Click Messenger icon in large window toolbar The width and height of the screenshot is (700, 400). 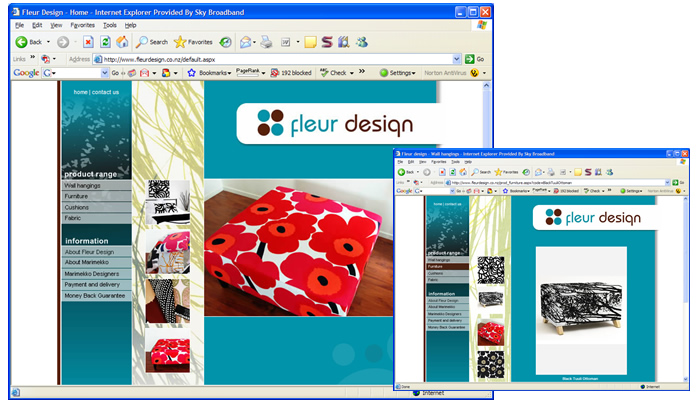click(x=362, y=42)
